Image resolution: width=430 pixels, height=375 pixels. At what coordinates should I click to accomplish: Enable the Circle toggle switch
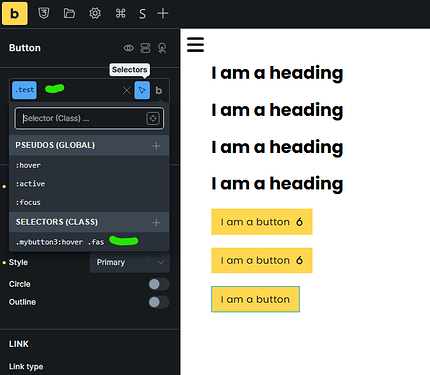pos(159,284)
